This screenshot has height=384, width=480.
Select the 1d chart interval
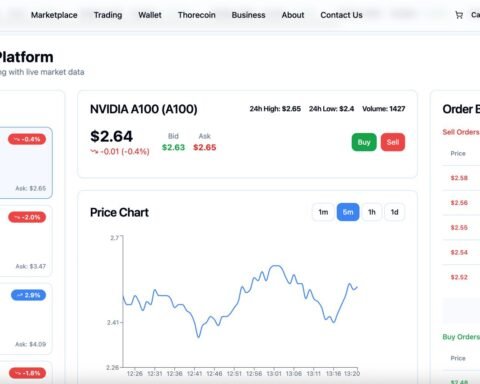pos(395,212)
